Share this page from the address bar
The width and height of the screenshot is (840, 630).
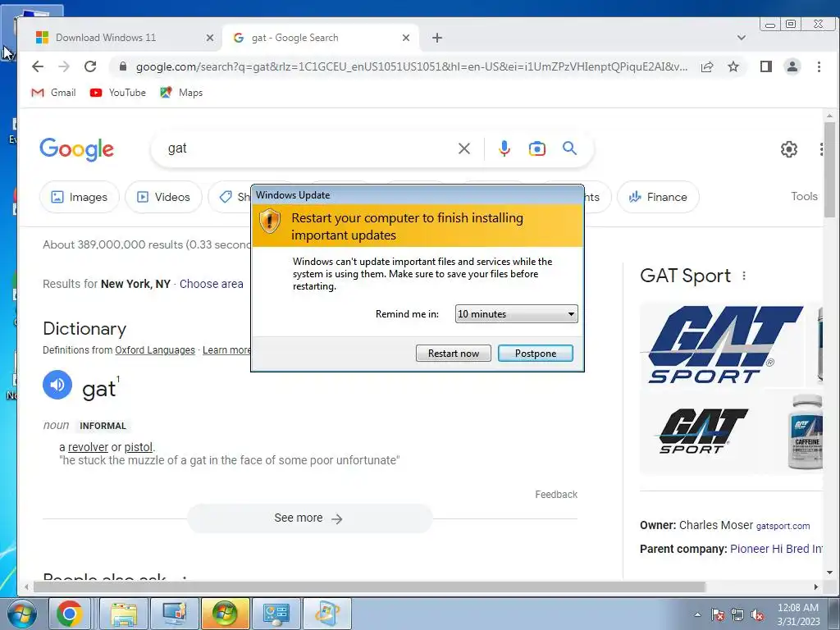coord(707,66)
